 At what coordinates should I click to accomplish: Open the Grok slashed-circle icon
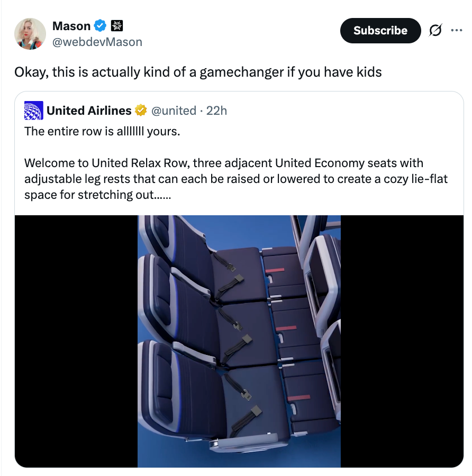tap(435, 30)
